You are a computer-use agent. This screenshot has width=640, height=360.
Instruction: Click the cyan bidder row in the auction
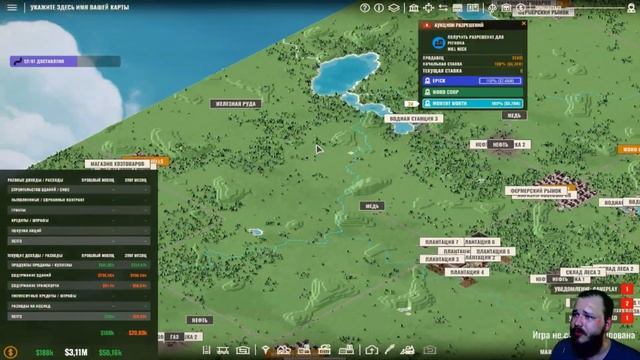(x=473, y=104)
